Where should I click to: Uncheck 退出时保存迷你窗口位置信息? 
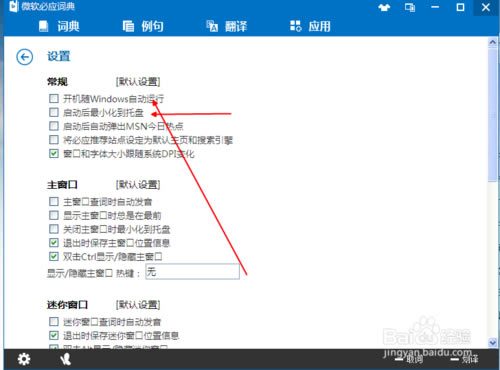coord(54,335)
